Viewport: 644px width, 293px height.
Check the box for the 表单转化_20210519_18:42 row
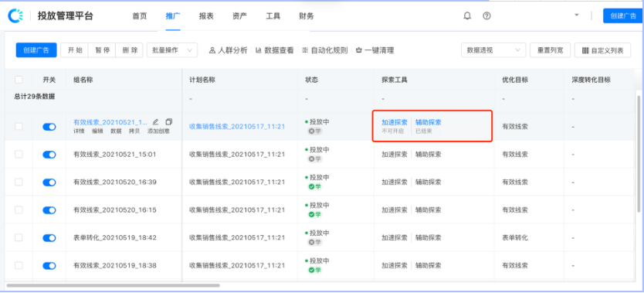19,237
